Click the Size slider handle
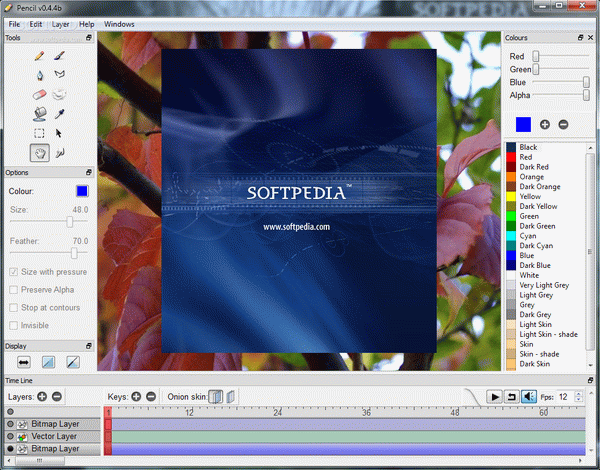This screenshot has width=600, height=470. tap(70, 221)
